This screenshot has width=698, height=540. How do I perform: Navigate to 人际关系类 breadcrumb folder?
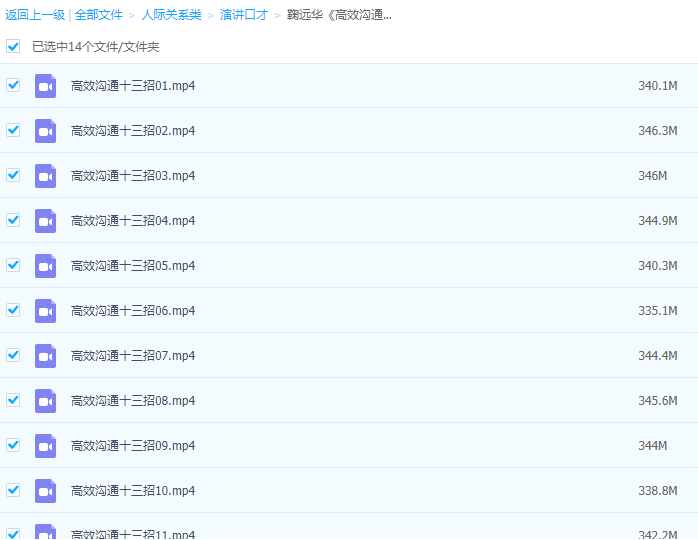[x=171, y=15]
